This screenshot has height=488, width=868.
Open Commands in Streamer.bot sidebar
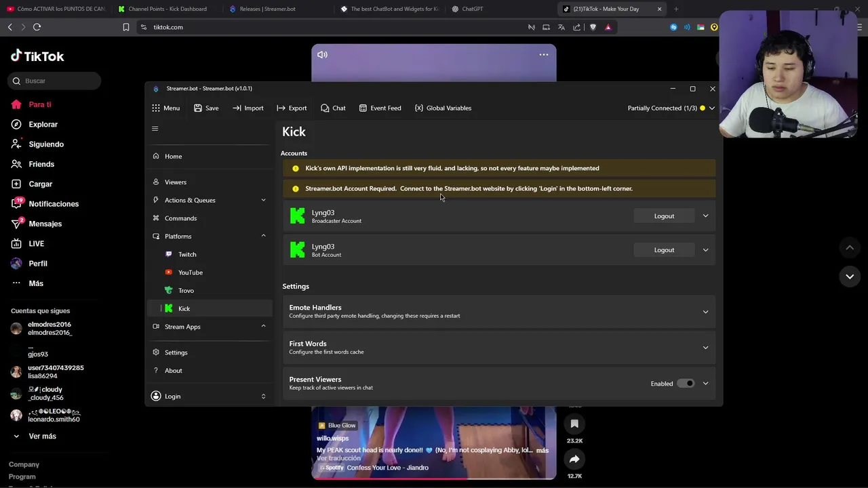click(x=209, y=218)
